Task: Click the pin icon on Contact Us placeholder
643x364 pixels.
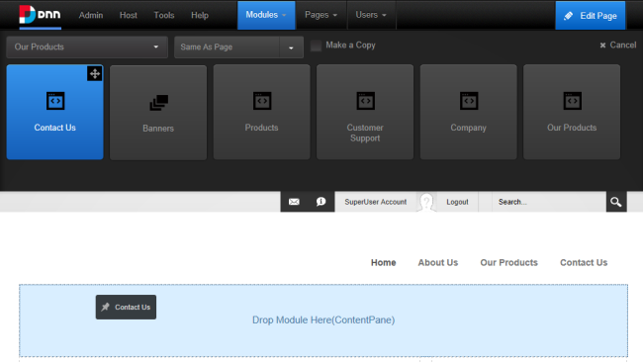Action: tap(106, 307)
